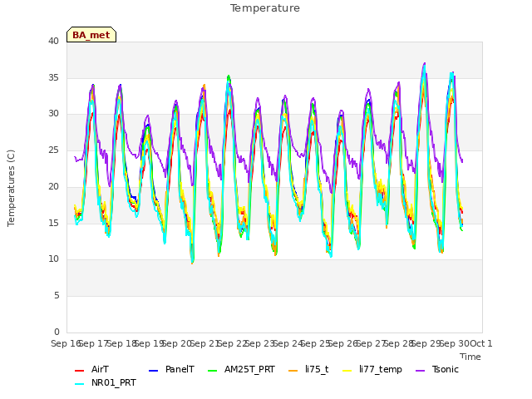
Task: Click the red AirT legend swatch
Action: coord(79,371)
